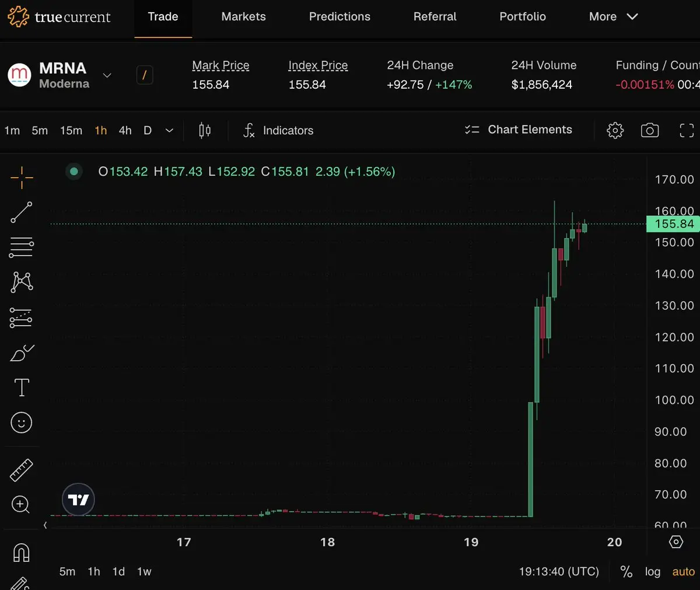Image resolution: width=700 pixels, height=590 pixels.
Task: Click the 155.84 current price tag
Action: (x=674, y=224)
